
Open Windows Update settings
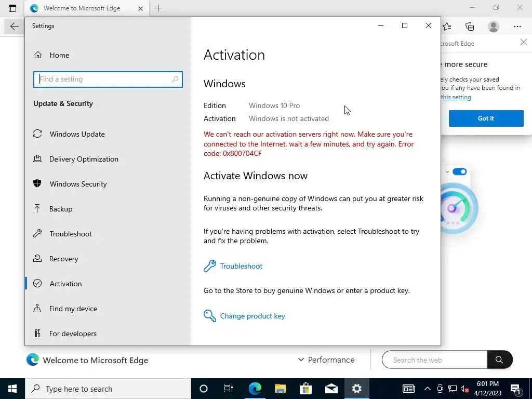click(x=77, y=134)
